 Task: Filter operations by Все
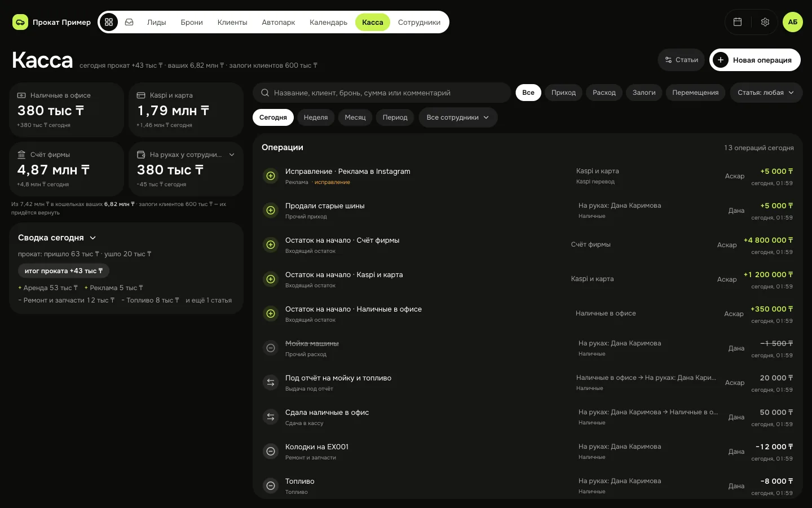(528, 93)
